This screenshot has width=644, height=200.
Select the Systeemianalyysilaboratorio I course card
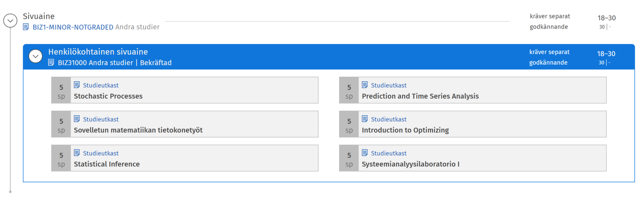click(410, 164)
